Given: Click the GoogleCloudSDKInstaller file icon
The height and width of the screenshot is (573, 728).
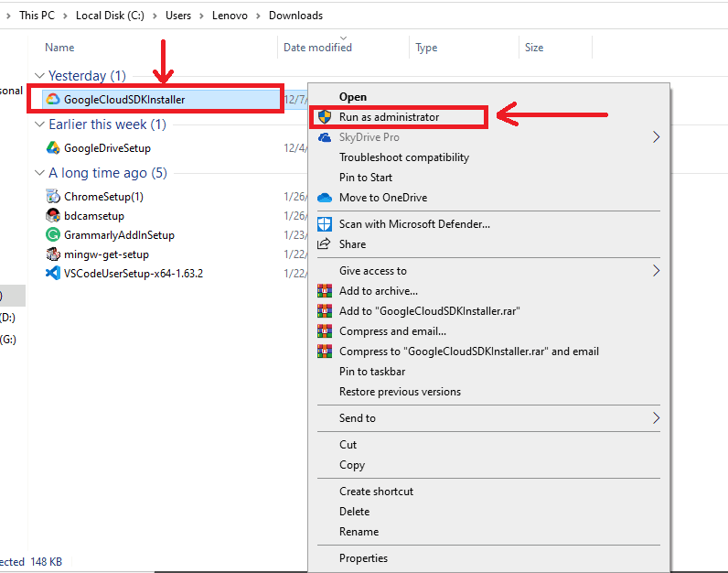Looking at the screenshot, I should pos(53,99).
